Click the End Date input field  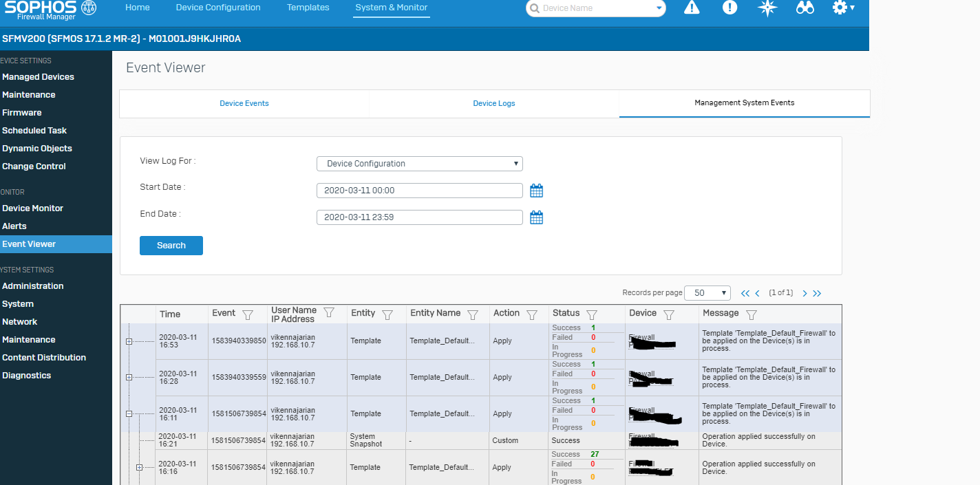click(x=420, y=217)
